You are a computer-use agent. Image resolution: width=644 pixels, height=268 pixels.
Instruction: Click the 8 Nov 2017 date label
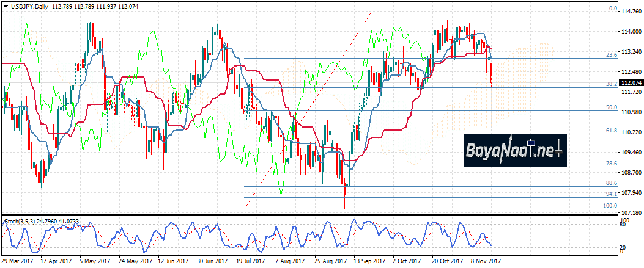(x=486, y=259)
